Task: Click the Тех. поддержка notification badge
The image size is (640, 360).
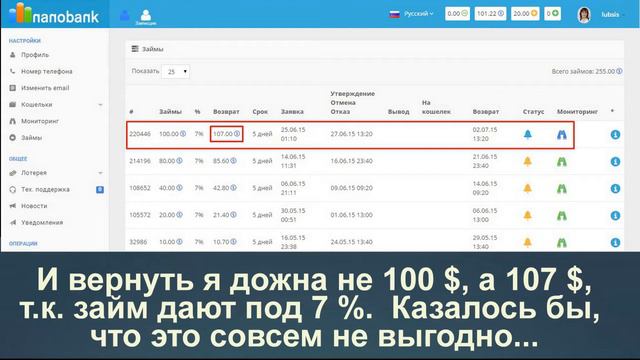Action: click(x=100, y=189)
